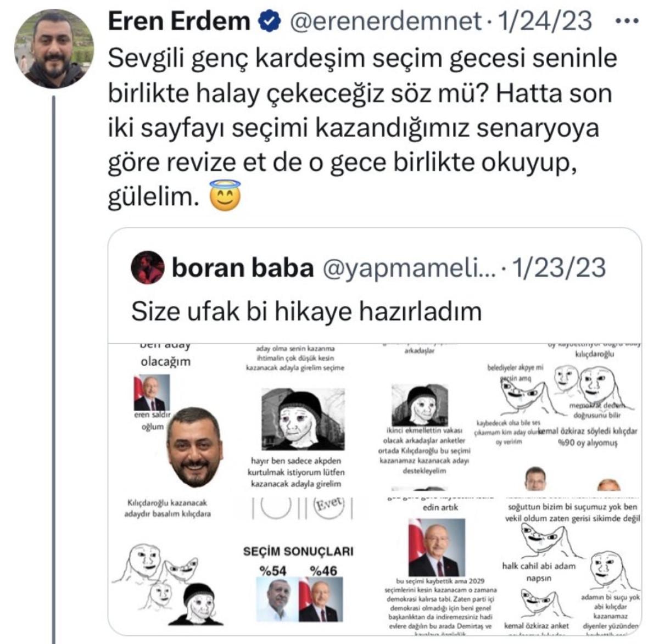The image size is (659, 644).
Task: Open the three-dot more options menu
Action: (x=625, y=22)
